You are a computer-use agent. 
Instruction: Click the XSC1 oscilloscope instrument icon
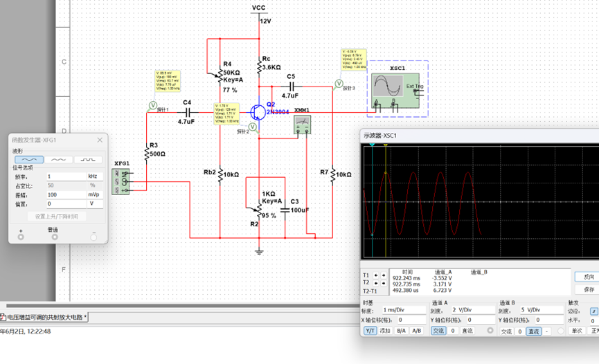coord(395,91)
